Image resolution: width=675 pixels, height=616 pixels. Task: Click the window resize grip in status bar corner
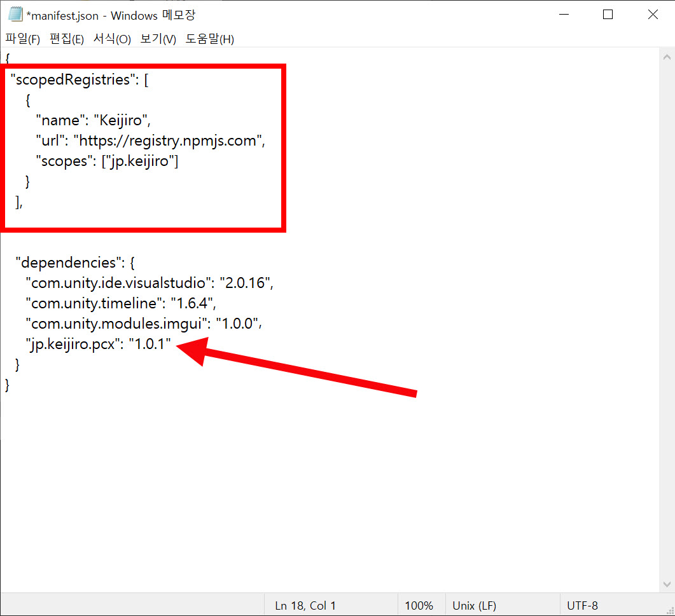pyautogui.click(x=670, y=611)
